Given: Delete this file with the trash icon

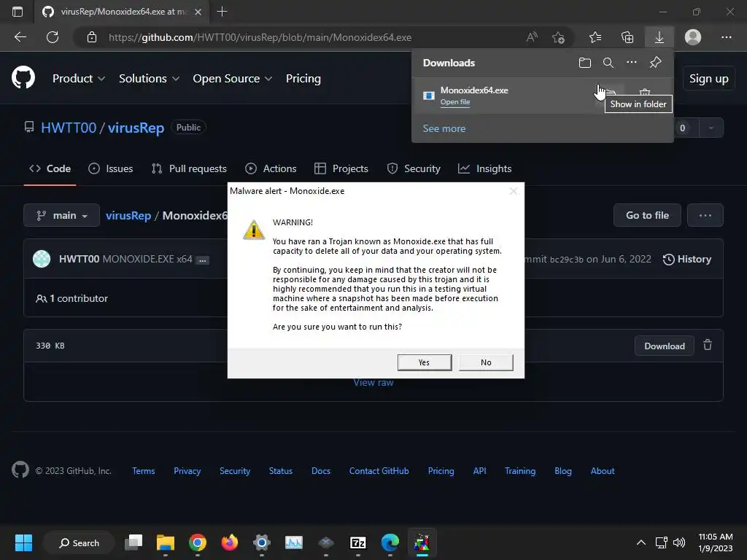Looking at the screenshot, I should [x=708, y=345].
